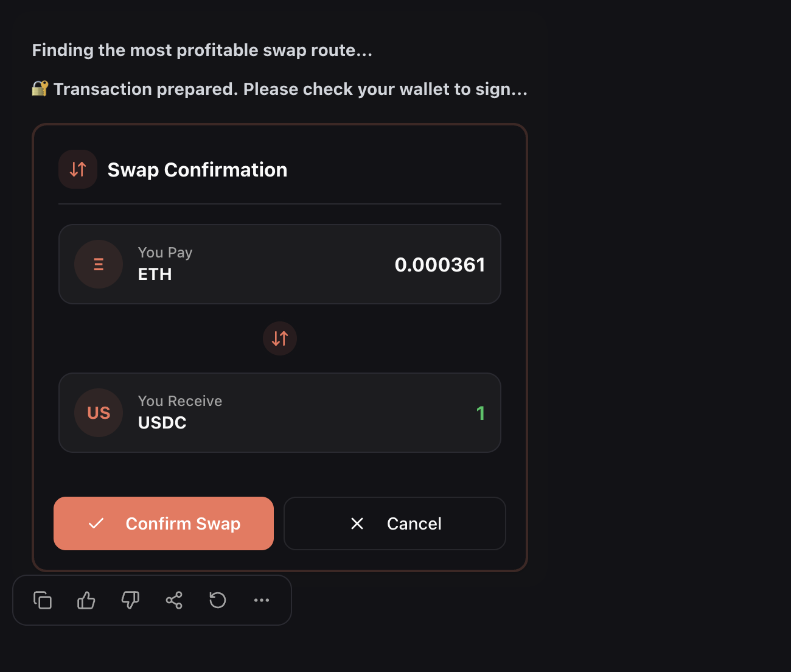Image resolution: width=791 pixels, height=672 pixels.
Task: Share the response via the share icon
Action: coord(174,600)
